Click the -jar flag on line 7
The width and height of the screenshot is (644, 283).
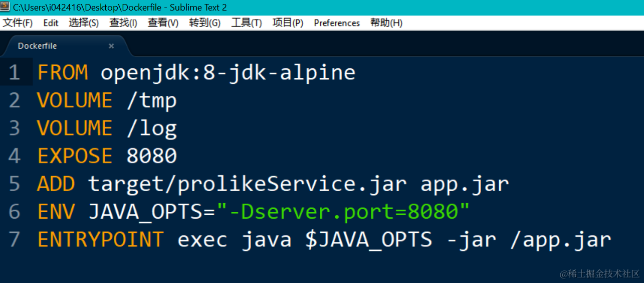click(471, 240)
